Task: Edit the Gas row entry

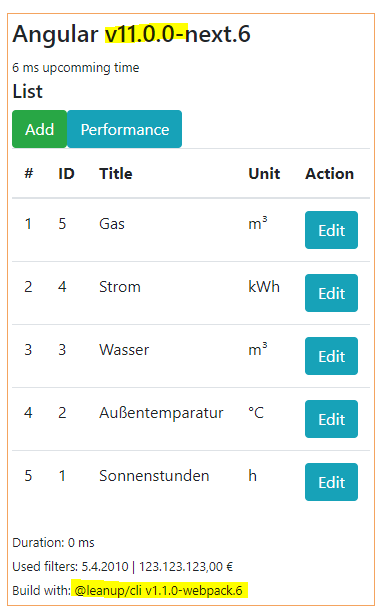Action: (331, 230)
